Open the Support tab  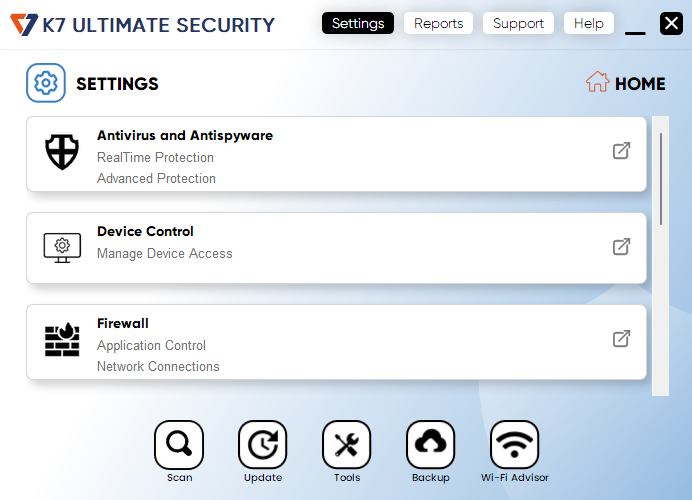[518, 23]
